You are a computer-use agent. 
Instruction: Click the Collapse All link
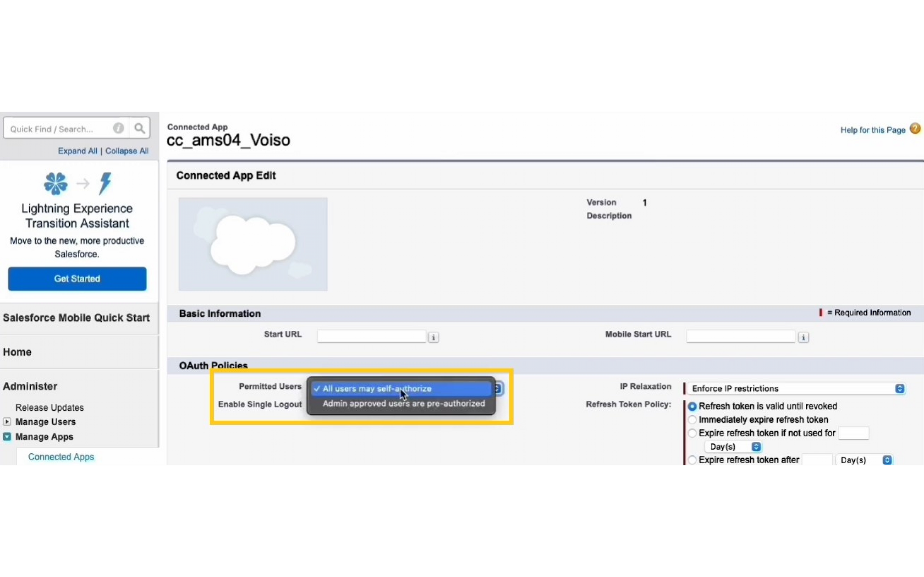pyautogui.click(x=127, y=151)
